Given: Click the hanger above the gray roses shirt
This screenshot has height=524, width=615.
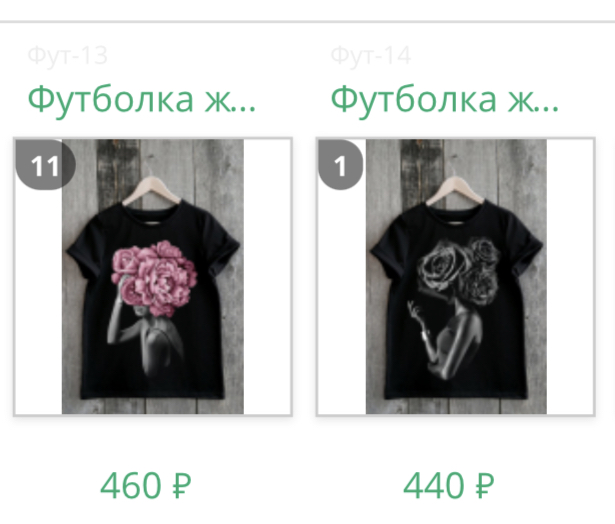Looking at the screenshot, I should click(x=455, y=189).
